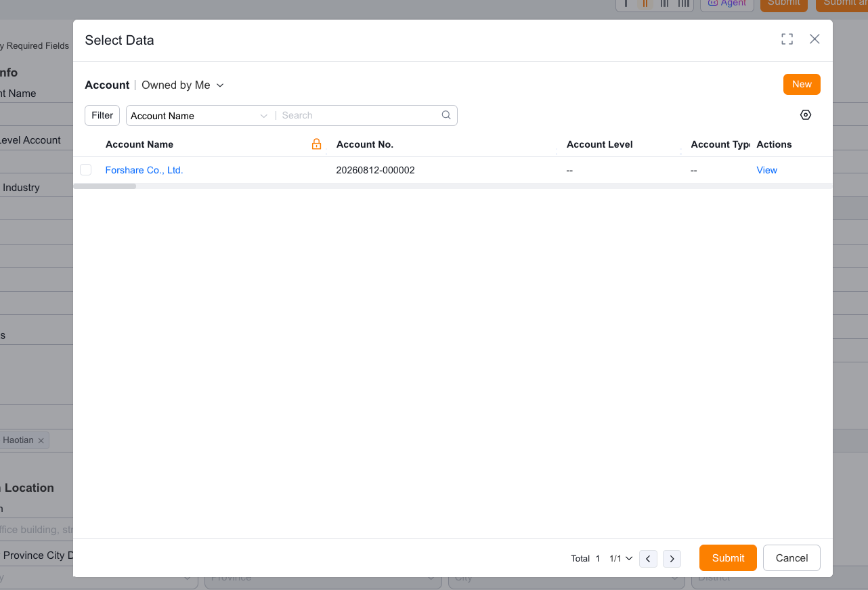Viewport: 868px width, 590px height.
Task: Open column settings hexagon icon
Action: click(806, 115)
